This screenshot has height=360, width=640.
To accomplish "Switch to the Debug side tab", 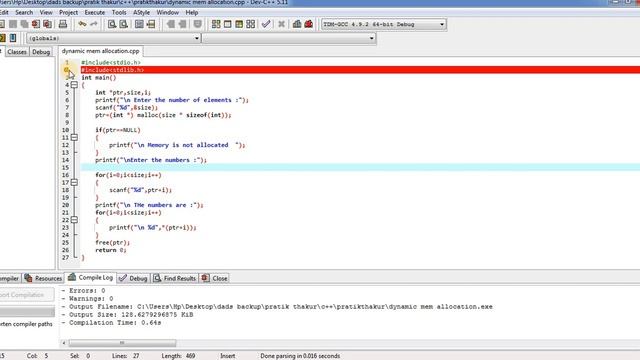I will click(x=41, y=52).
